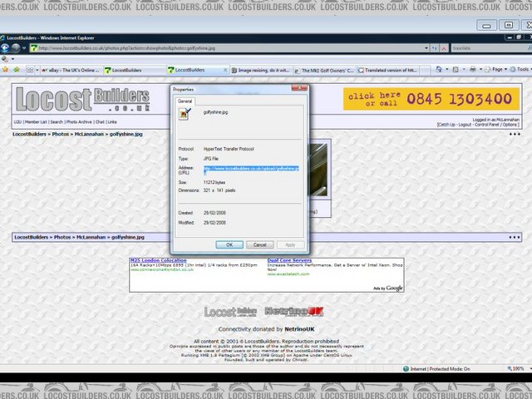Viewport: 532px width, 399px height.
Task: Click the NetrinoUK logo in footer
Action: click(x=295, y=311)
